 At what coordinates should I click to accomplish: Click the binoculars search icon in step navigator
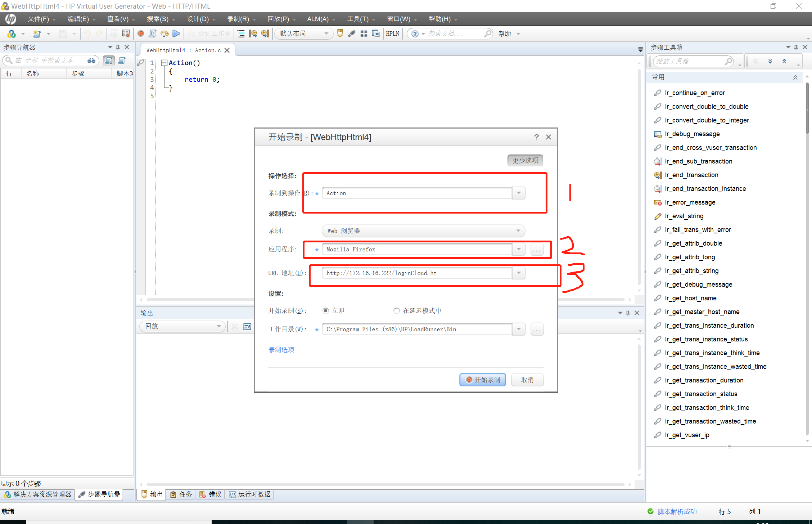[x=91, y=61]
